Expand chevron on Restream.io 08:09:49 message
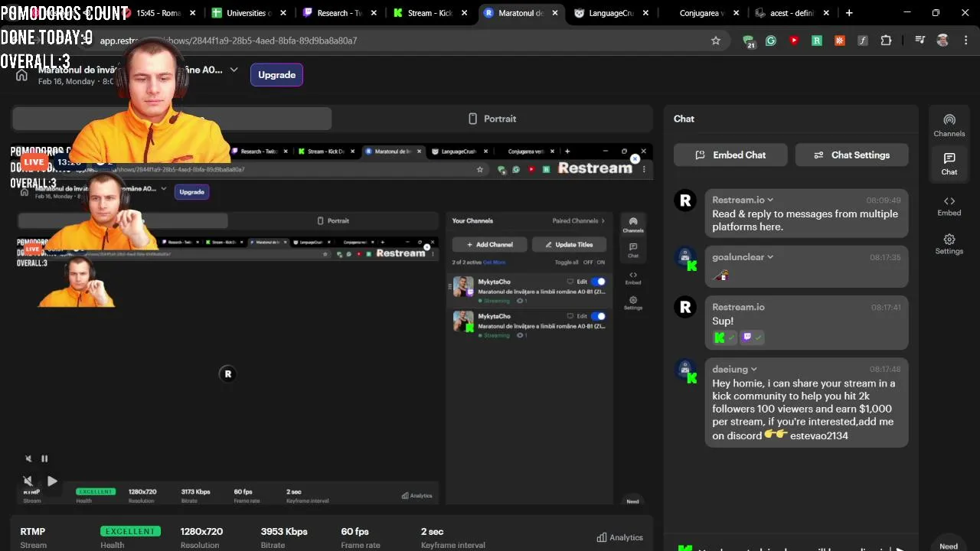 point(770,201)
